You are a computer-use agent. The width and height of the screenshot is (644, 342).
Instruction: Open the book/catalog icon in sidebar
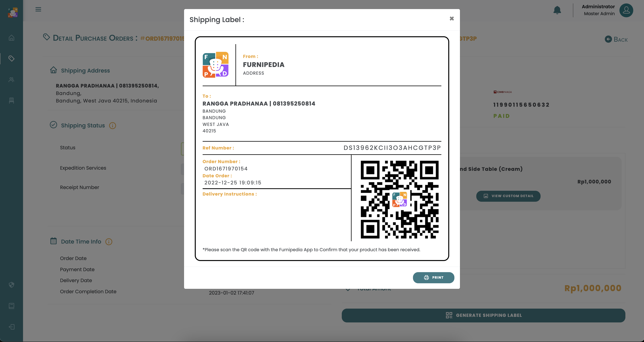(12, 306)
